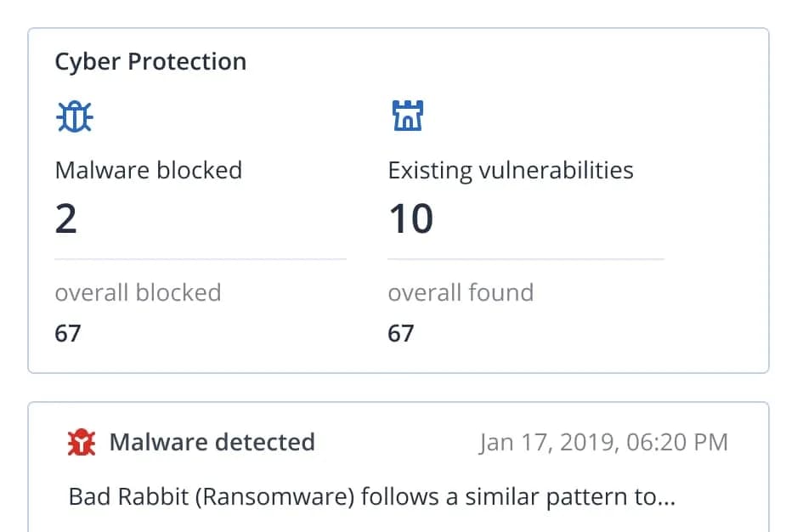This screenshot has width=797, height=532.
Task: Click the Malware blocked label
Action: tap(149, 170)
